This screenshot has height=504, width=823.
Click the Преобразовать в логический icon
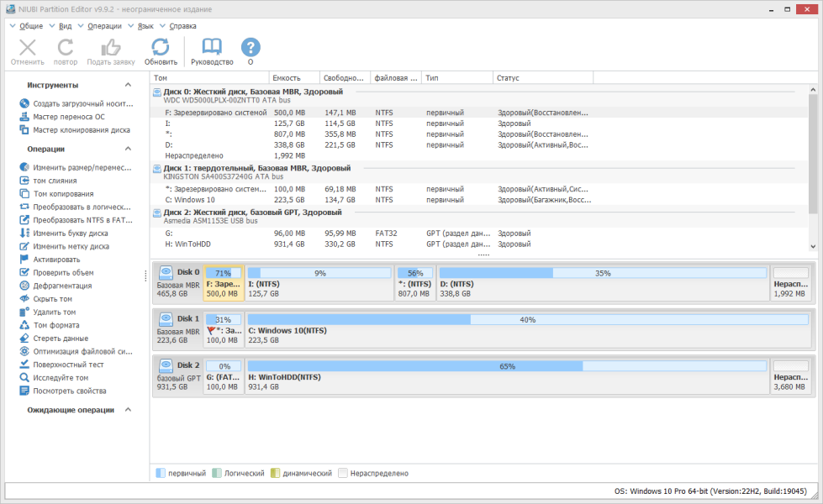(x=24, y=207)
